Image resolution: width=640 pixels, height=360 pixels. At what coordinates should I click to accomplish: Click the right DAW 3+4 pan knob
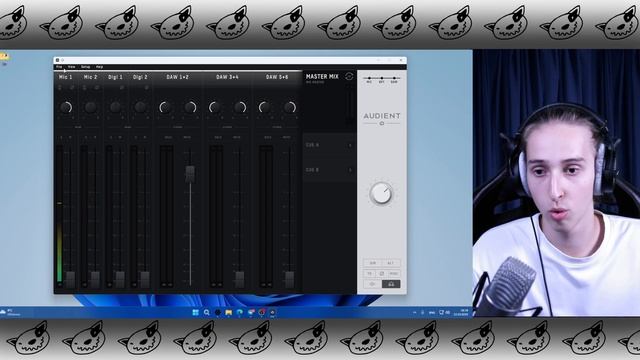240,107
